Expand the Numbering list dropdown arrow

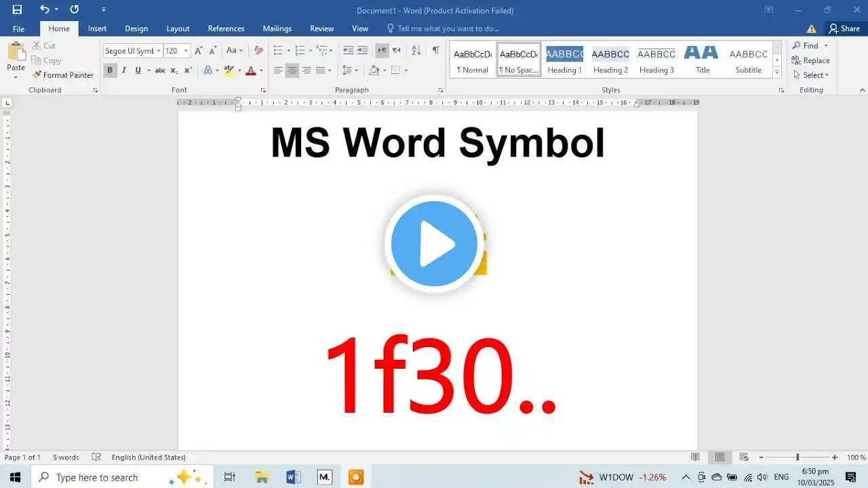pyautogui.click(x=311, y=51)
